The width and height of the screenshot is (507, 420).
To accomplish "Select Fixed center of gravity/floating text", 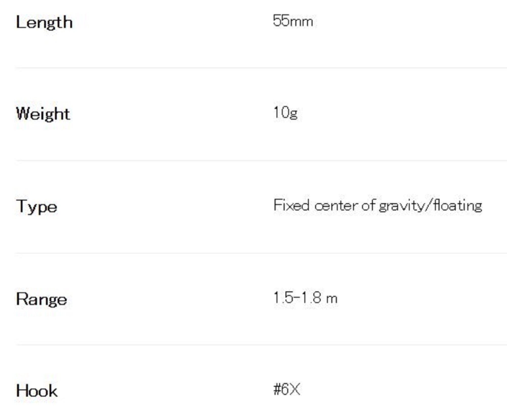I will [378, 206].
